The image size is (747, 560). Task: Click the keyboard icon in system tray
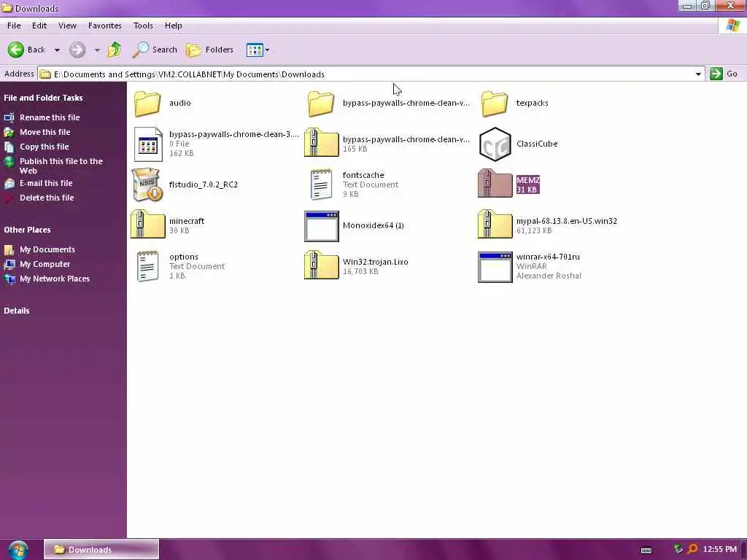[x=646, y=550]
